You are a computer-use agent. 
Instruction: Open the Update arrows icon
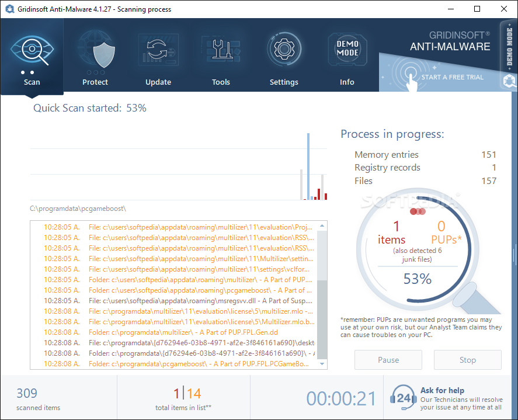(159, 50)
